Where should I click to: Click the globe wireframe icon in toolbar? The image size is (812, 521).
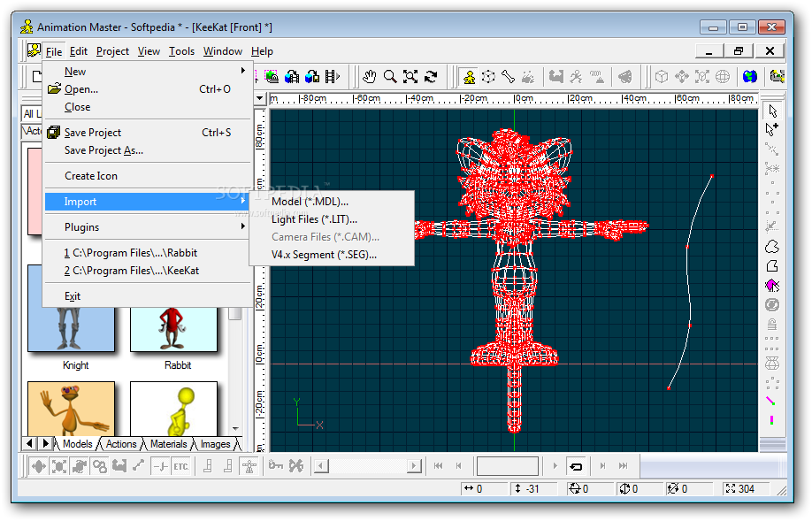pos(723,77)
